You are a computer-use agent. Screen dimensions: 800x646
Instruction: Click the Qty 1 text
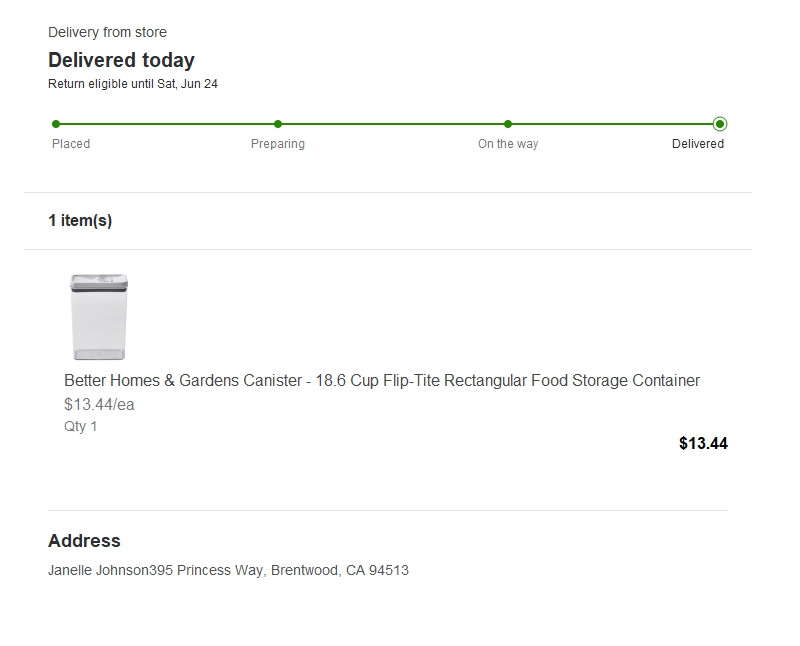point(81,427)
